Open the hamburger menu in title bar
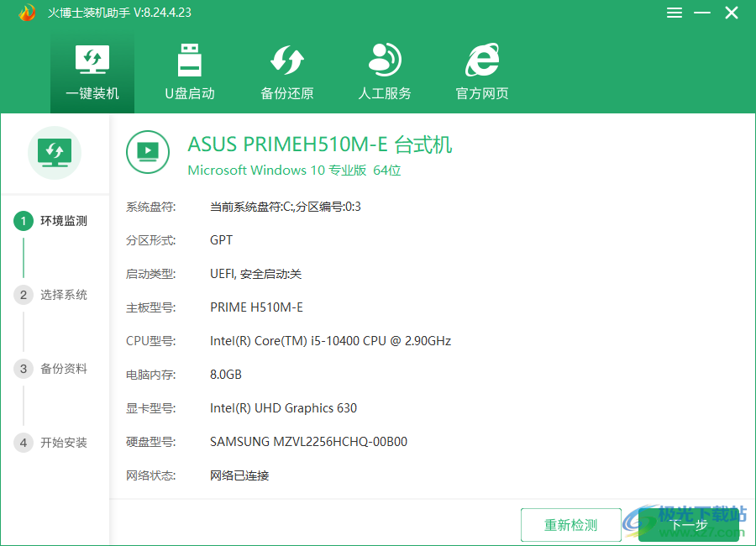The height and width of the screenshot is (546, 756). pos(675,13)
